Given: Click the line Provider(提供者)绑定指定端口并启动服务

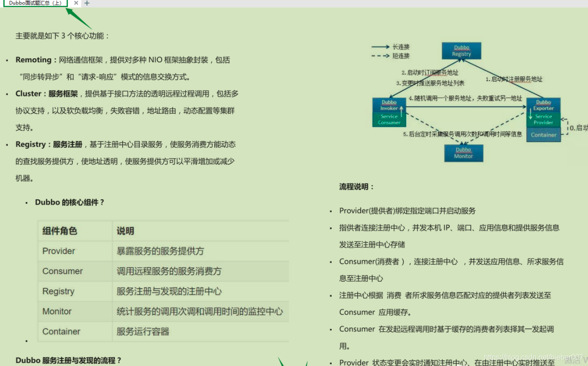Looking at the screenshot, I should pyautogui.click(x=408, y=211).
